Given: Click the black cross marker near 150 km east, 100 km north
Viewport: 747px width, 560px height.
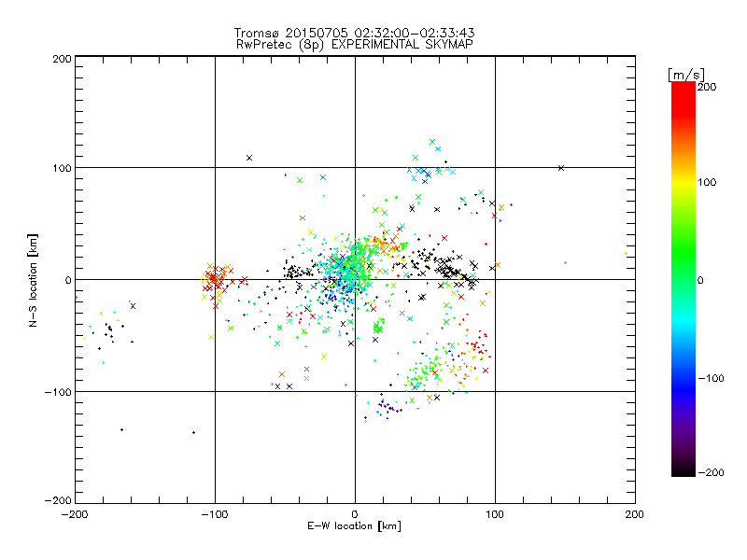Looking at the screenshot, I should click(x=561, y=168).
